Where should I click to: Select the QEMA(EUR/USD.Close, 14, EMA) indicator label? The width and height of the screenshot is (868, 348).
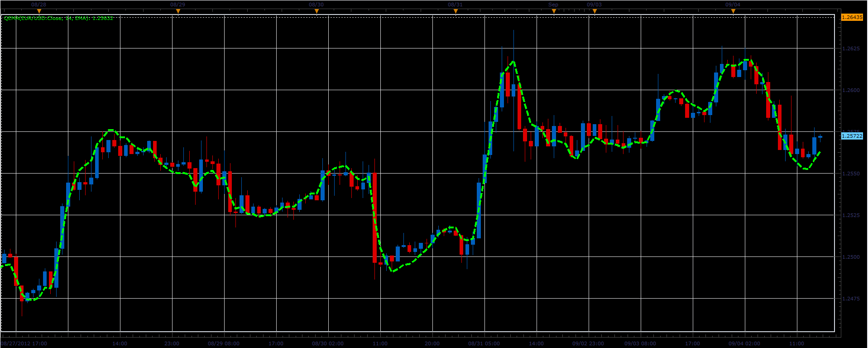59,18
